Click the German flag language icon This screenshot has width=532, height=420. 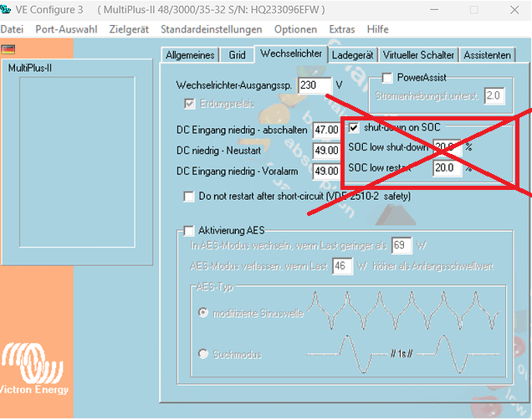tap(8, 49)
